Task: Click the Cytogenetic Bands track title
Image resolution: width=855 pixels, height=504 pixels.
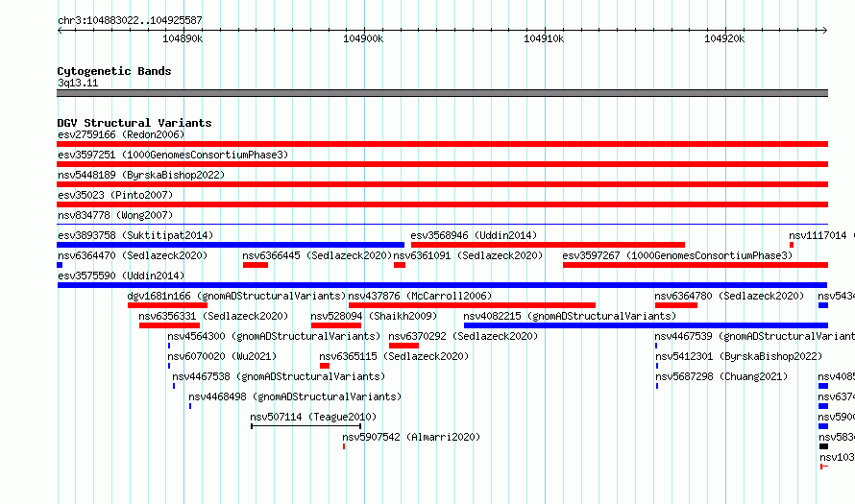Action: click(x=114, y=71)
